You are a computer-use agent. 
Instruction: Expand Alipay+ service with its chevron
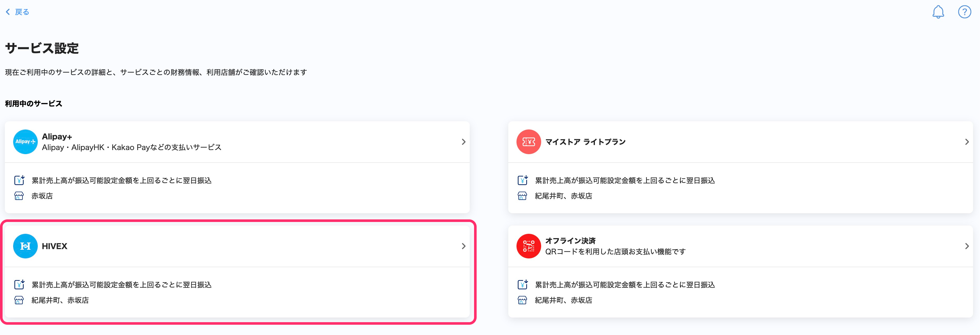[463, 142]
